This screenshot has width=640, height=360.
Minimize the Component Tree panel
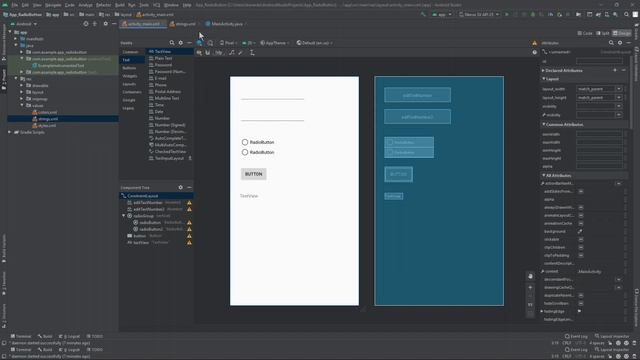pos(189,187)
